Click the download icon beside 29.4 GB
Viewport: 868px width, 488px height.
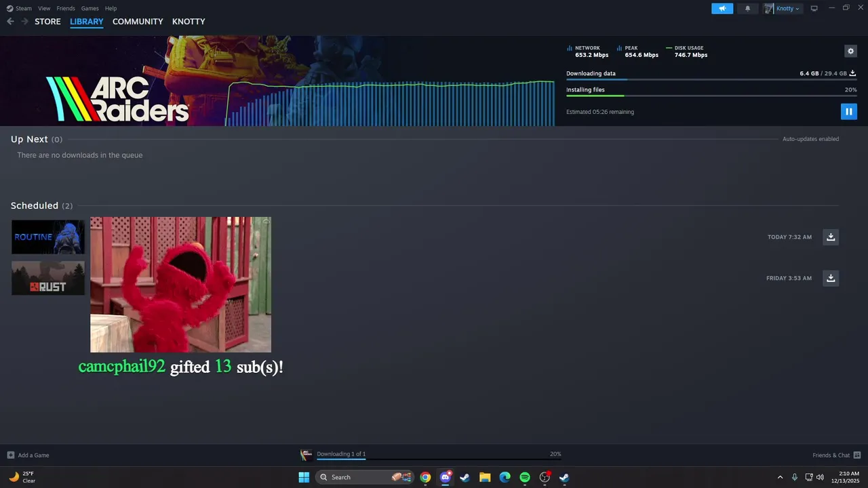tap(853, 73)
